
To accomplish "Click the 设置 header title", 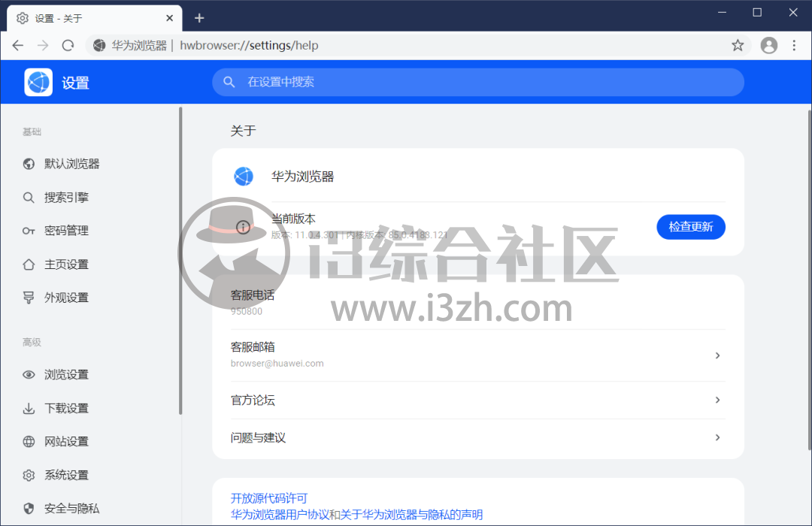I will click(76, 83).
